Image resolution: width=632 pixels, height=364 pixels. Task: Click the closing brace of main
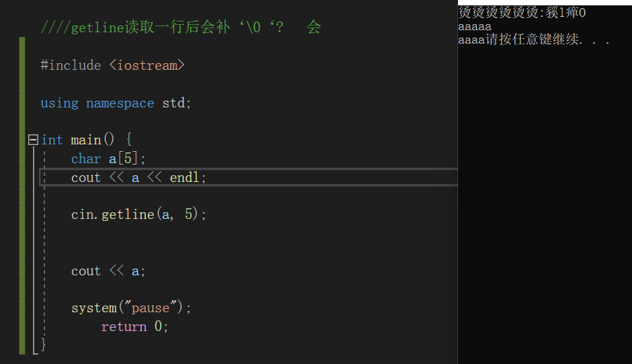click(44, 345)
